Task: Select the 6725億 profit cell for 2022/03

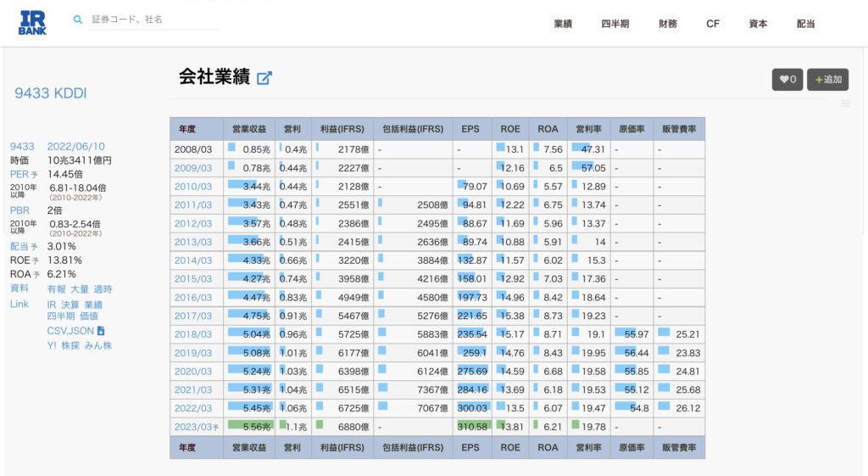Action: coord(342,408)
